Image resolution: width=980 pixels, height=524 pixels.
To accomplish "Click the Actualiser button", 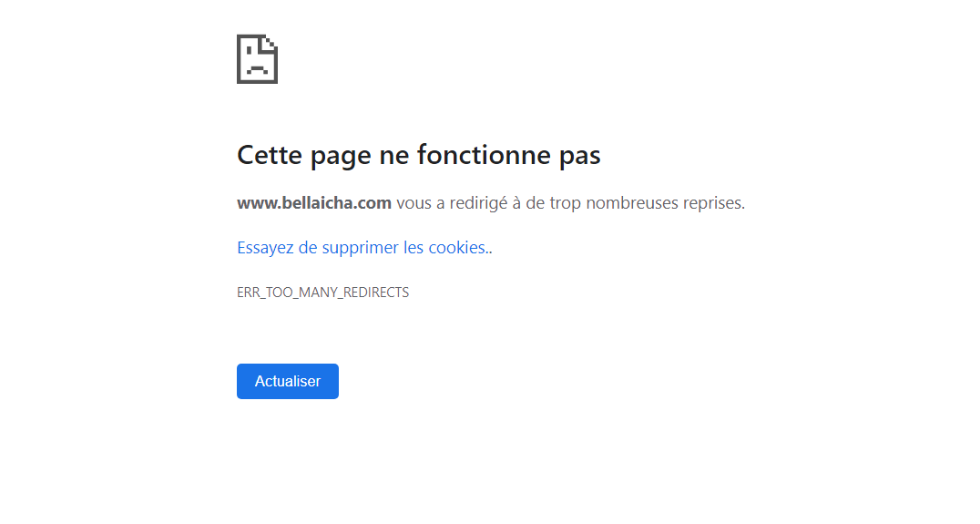I will coord(288,382).
